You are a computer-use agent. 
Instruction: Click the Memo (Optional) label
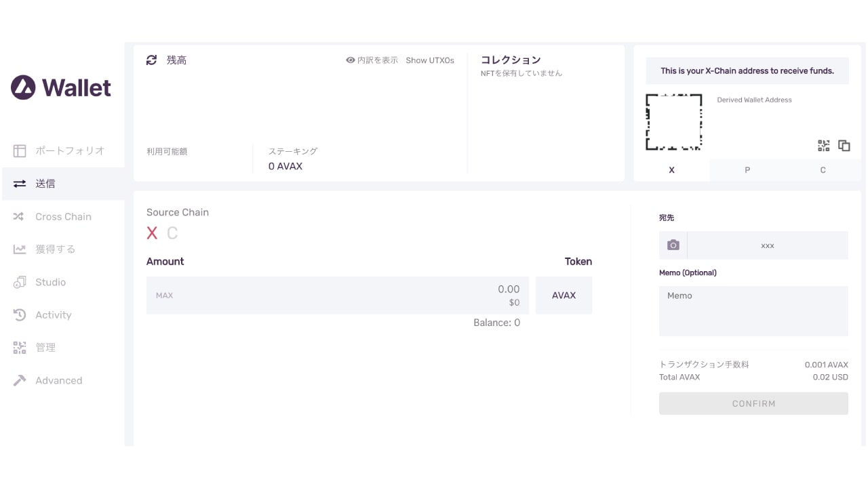[688, 272]
